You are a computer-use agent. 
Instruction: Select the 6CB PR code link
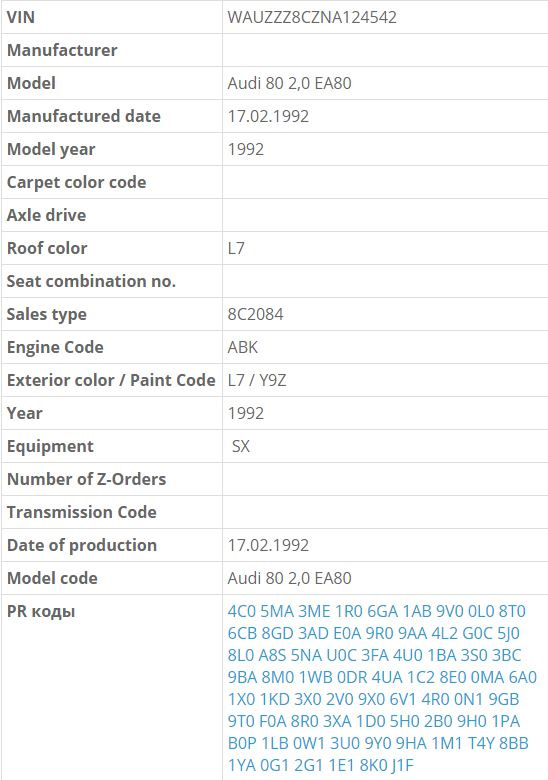242,633
